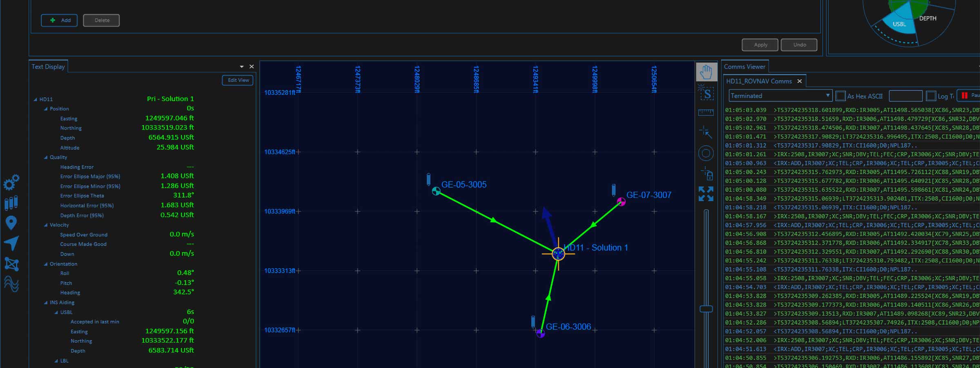Click the Easting value 1249597.046 ft
This screenshot has height=368, width=980.
tap(169, 118)
